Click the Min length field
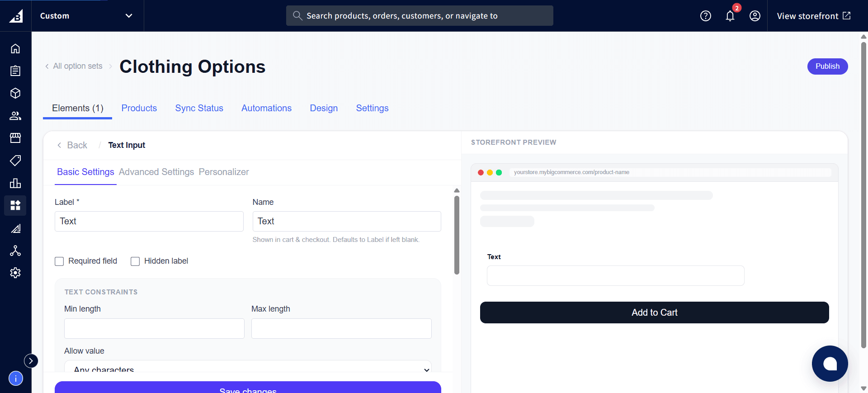Image resolution: width=868 pixels, height=393 pixels. [x=154, y=328]
